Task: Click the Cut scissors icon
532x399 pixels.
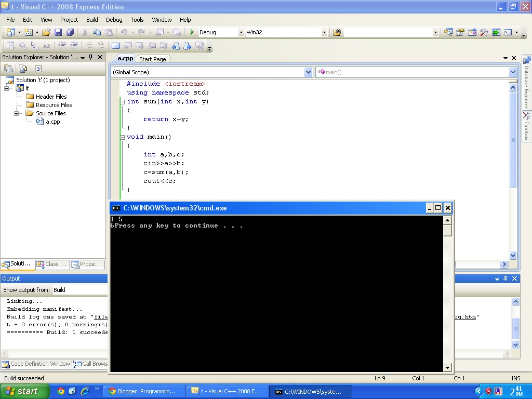Action: pyautogui.click(x=85, y=32)
